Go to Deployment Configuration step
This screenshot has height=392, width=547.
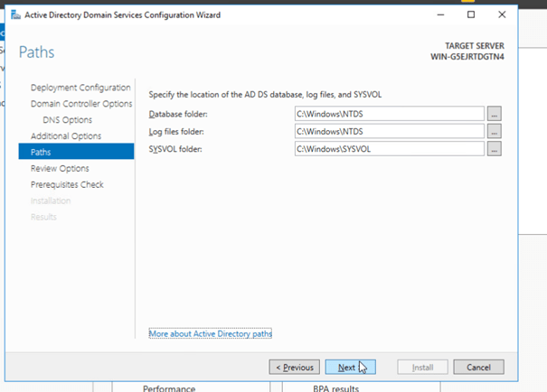point(80,88)
